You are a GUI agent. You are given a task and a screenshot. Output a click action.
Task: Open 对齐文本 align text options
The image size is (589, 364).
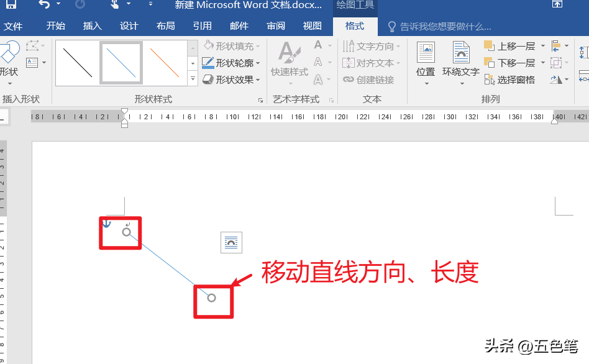click(372, 63)
